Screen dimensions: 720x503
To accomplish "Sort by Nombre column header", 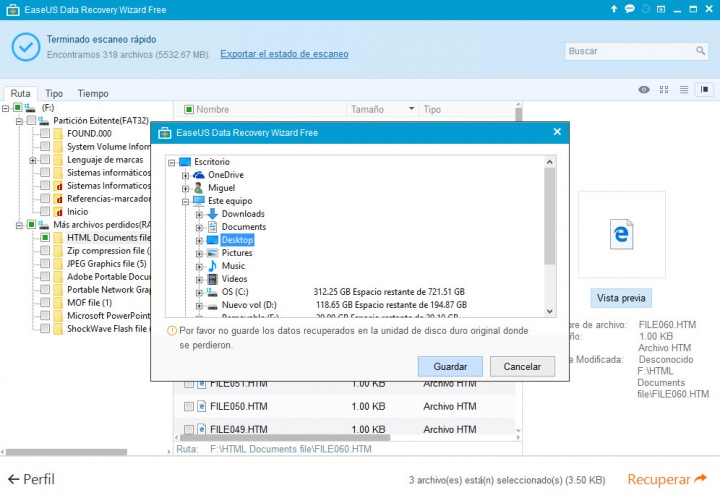I will 213,109.
